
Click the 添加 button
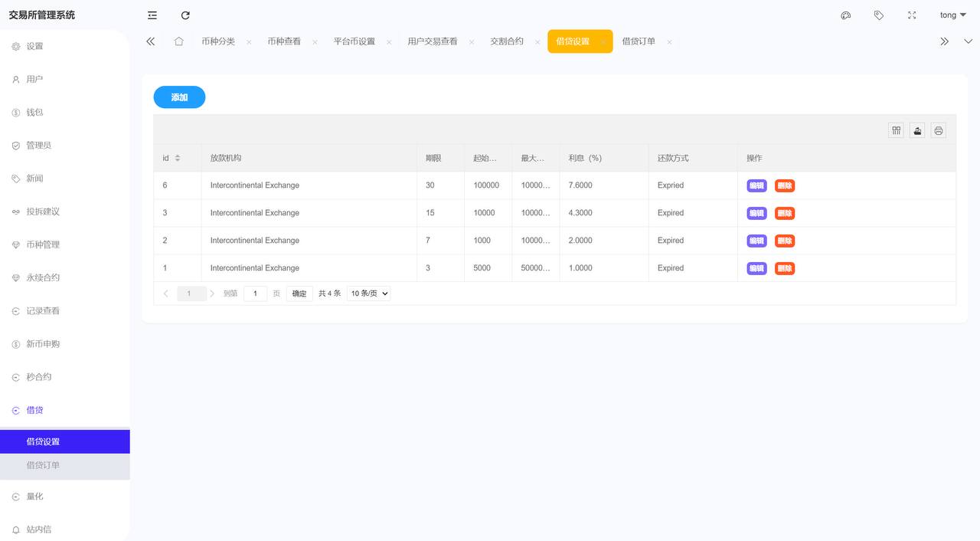point(179,97)
